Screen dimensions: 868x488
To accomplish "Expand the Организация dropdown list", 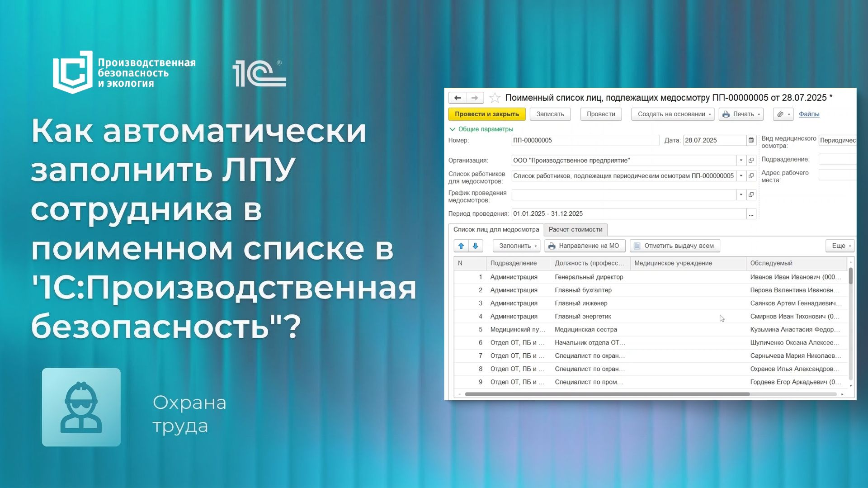I will coord(741,160).
